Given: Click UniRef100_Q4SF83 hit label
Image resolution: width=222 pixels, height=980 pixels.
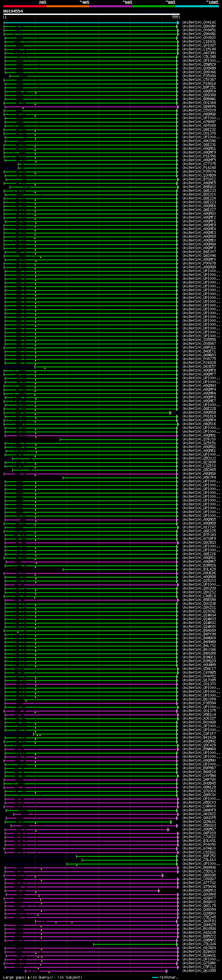Looking at the screenshot, I should 199,921.
